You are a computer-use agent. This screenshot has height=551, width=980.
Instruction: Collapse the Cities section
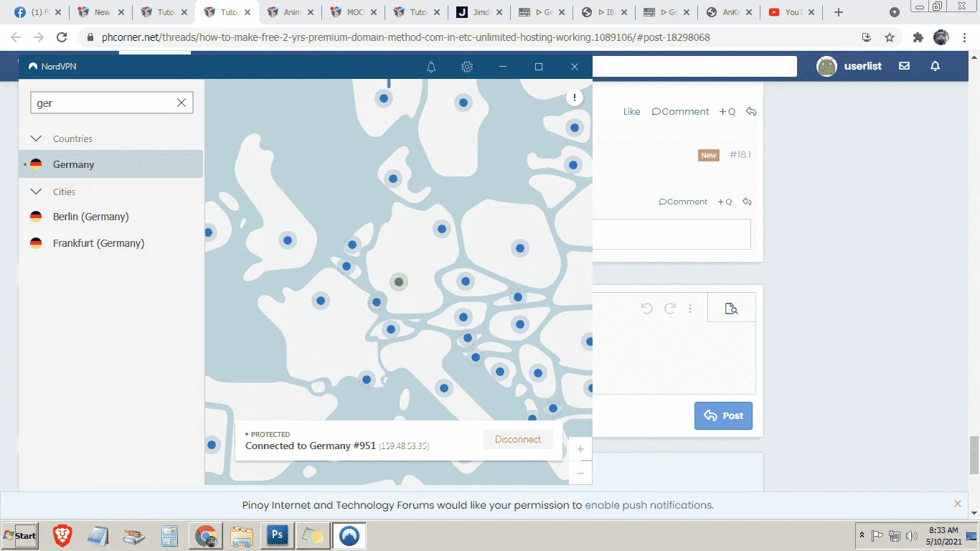[36, 192]
